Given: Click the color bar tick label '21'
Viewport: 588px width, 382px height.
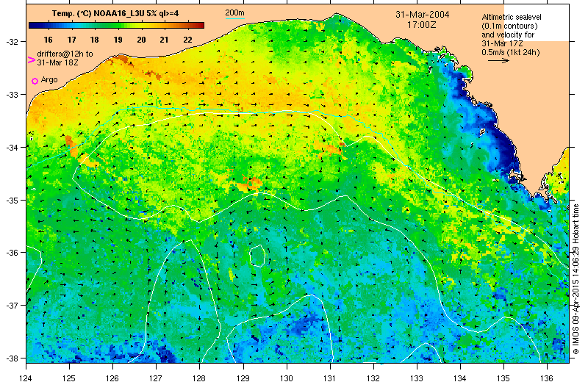Looking at the screenshot, I should point(164,40).
